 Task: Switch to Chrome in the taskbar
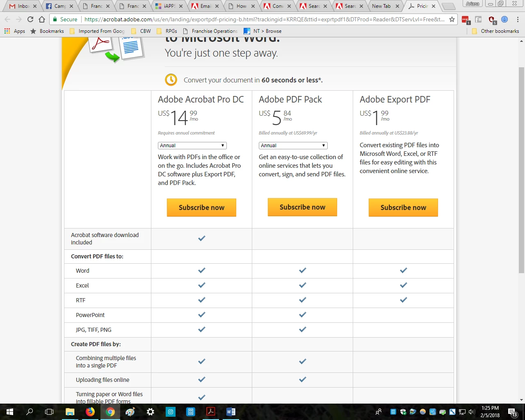pyautogui.click(x=110, y=412)
